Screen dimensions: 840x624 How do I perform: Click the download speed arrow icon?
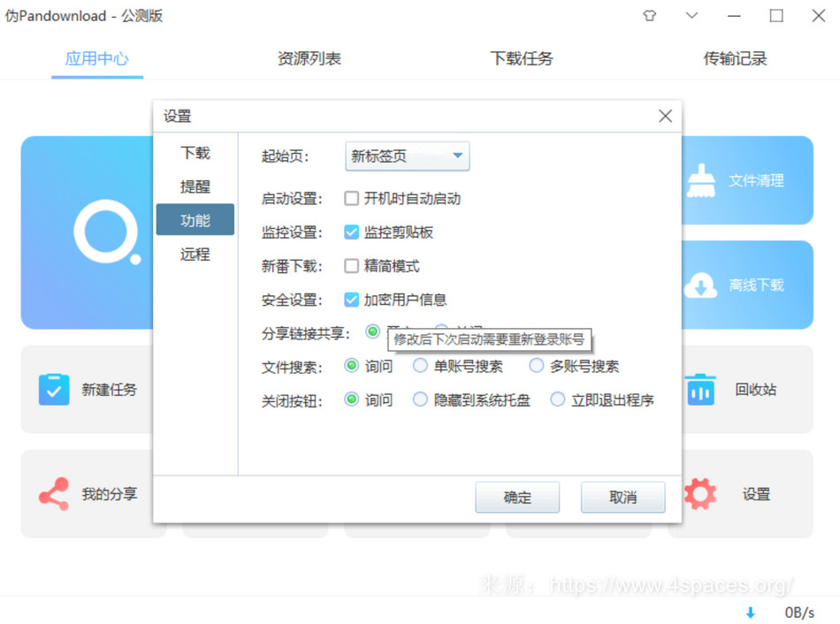point(751,613)
